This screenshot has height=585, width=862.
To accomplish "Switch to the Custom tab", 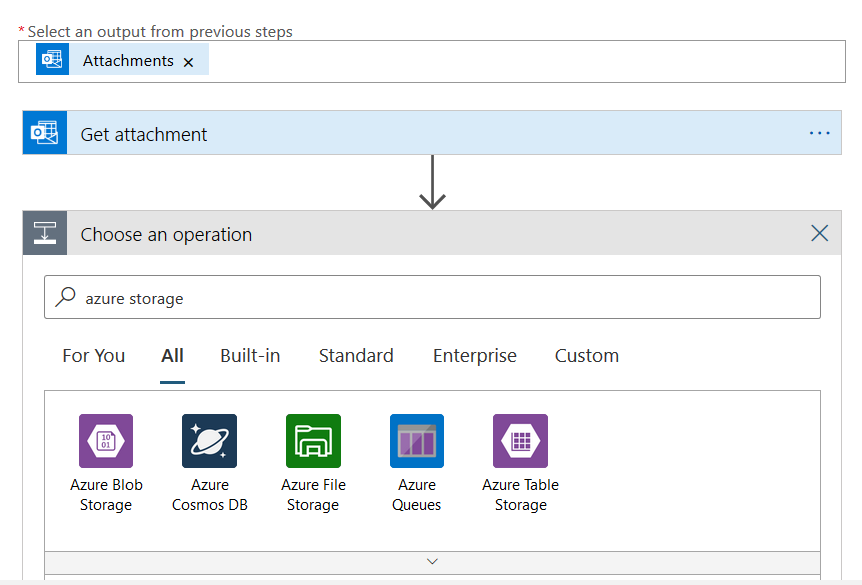I will click(587, 356).
